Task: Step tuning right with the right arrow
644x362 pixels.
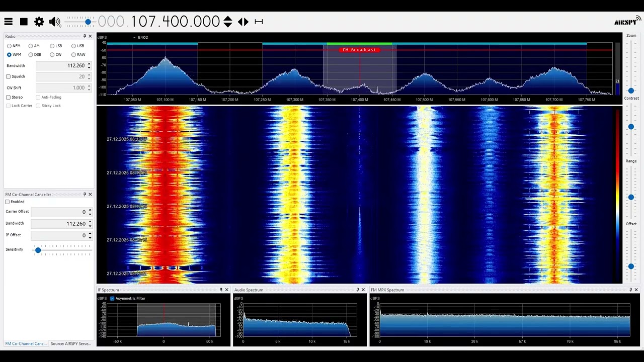Action: (246, 22)
